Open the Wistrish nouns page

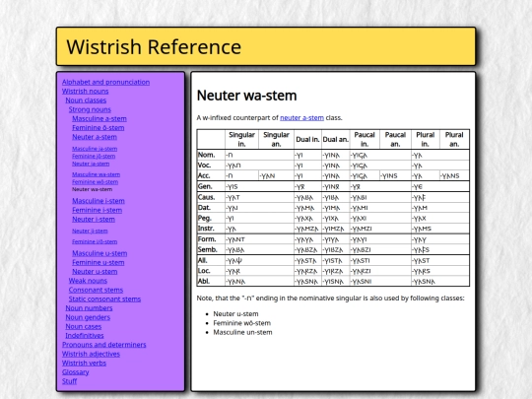click(x=85, y=92)
